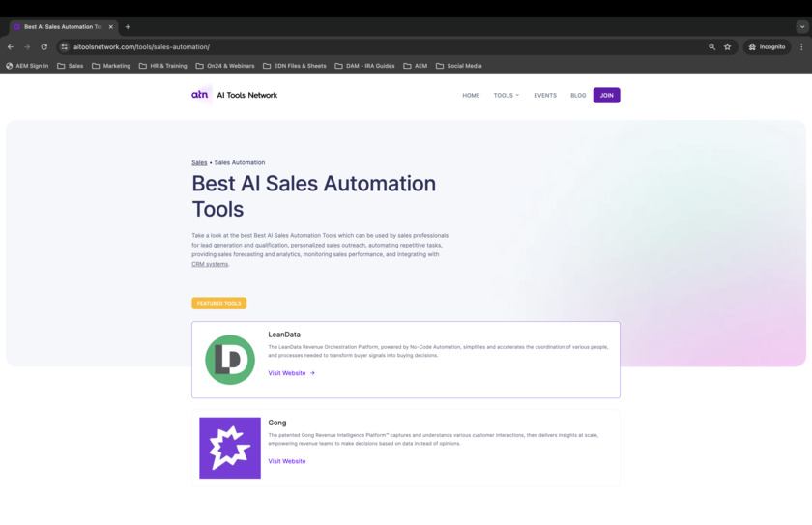Open BLOG in site navigation
This screenshot has height=525, width=812.
click(578, 96)
